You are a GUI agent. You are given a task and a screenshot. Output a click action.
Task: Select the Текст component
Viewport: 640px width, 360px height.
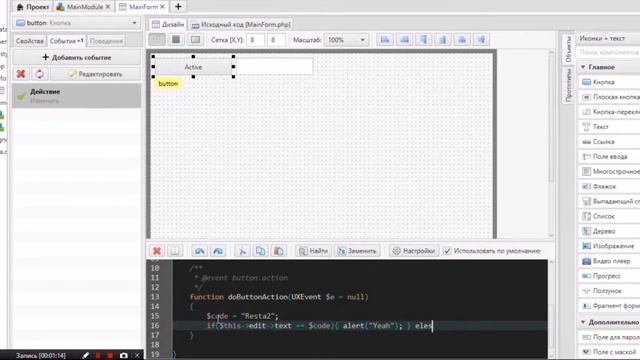[x=609, y=127]
